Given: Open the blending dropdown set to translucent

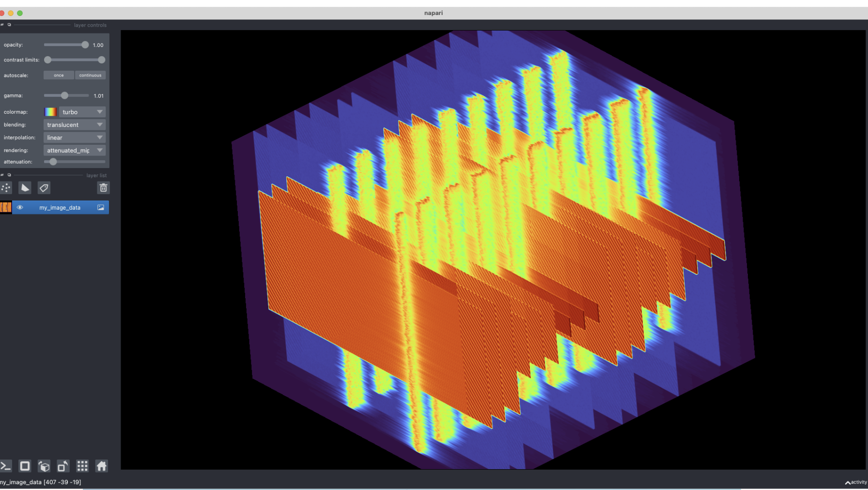Looking at the screenshot, I should pyautogui.click(x=75, y=125).
